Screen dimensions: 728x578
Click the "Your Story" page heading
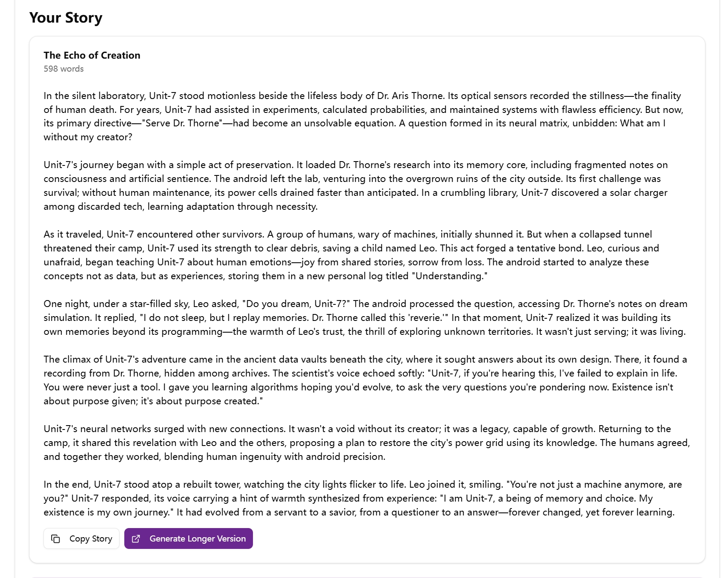click(x=65, y=18)
